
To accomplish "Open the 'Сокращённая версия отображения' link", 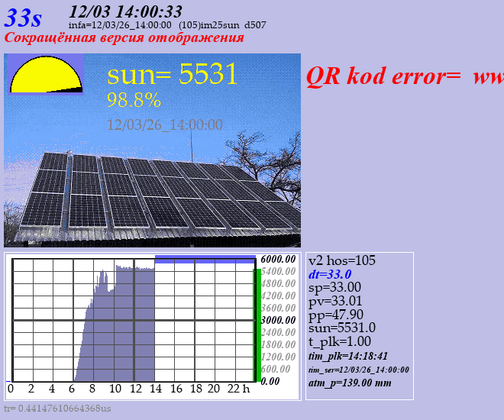I will 124,37.
